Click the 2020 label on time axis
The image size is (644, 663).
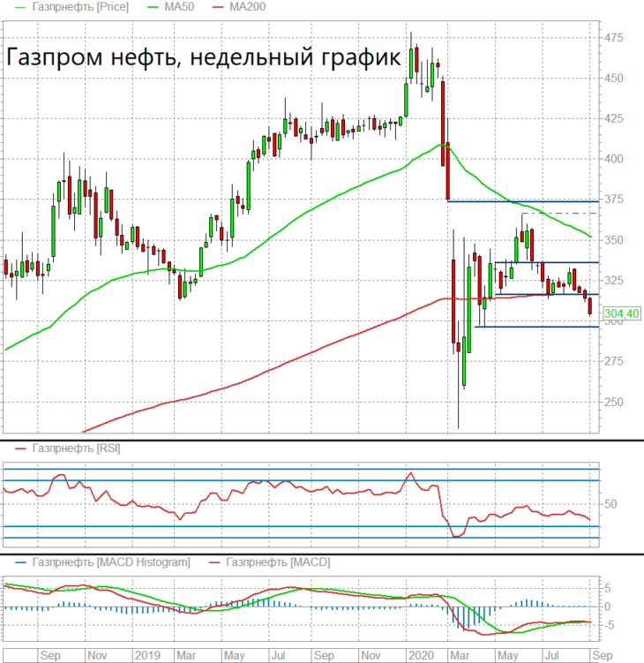click(x=422, y=655)
